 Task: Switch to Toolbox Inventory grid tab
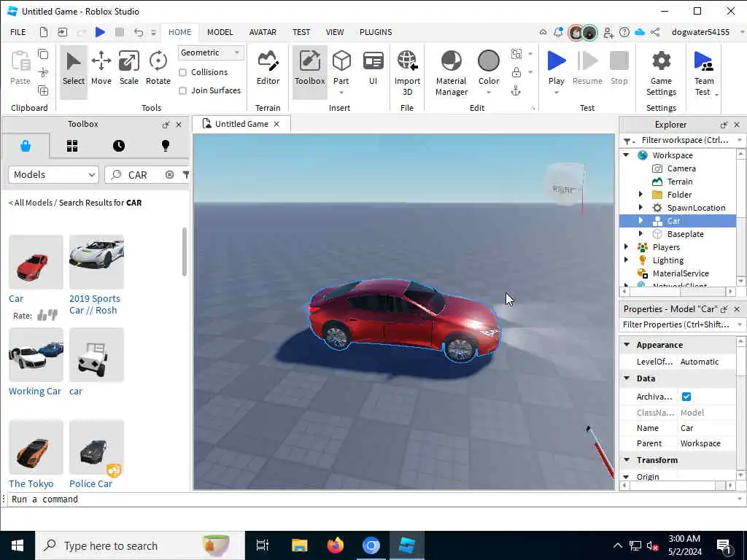coord(72,146)
